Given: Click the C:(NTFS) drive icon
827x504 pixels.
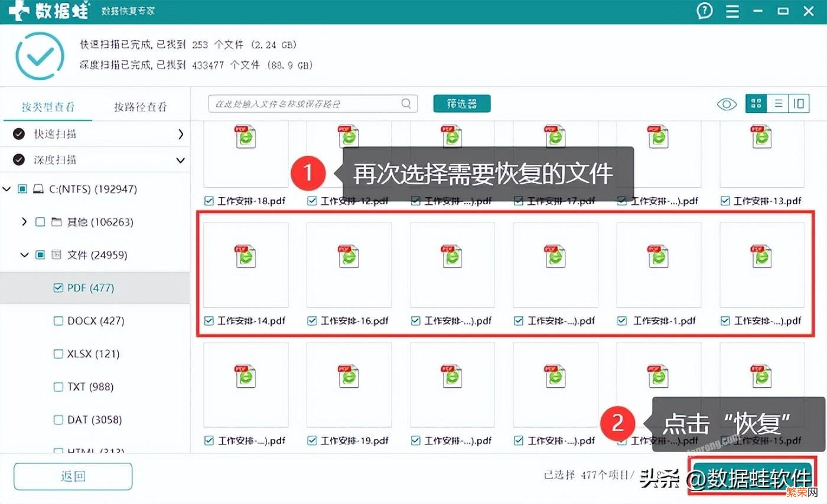Looking at the screenshot, I should [38, 189].
